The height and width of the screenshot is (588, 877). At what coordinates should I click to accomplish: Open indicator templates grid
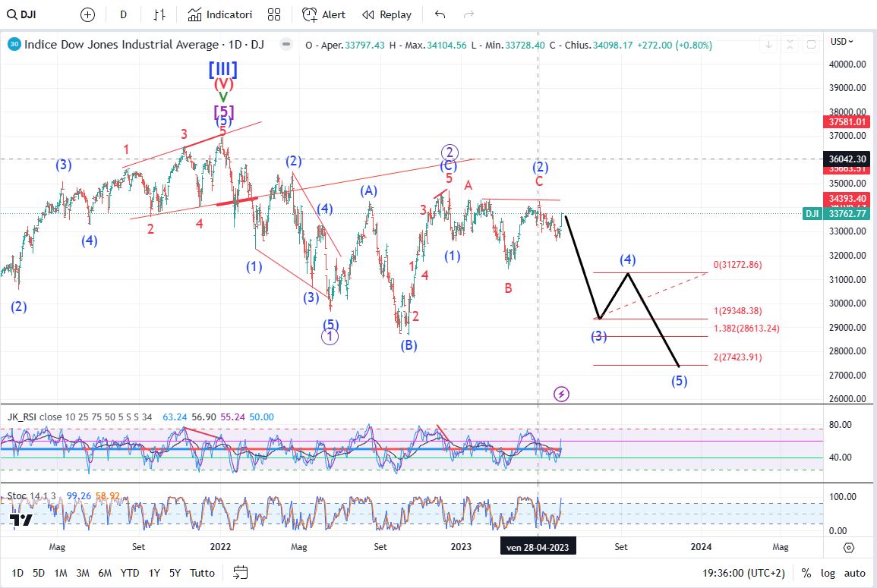pyautogui.click(x=274, y=14)
